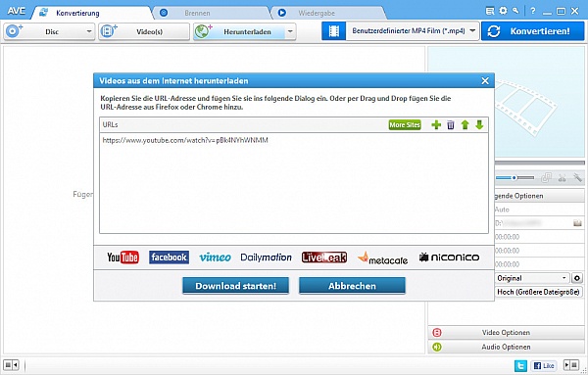Click the Dailymotion logo
The image size is (588, 375).
[x=266, y=258]
